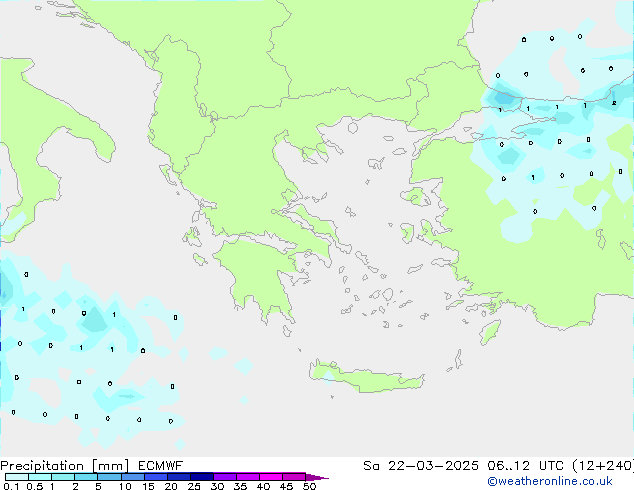Select the 35–40 mm legend swatch
The image size is (634, 490).
pyautogui.click(x=248, y=477)
